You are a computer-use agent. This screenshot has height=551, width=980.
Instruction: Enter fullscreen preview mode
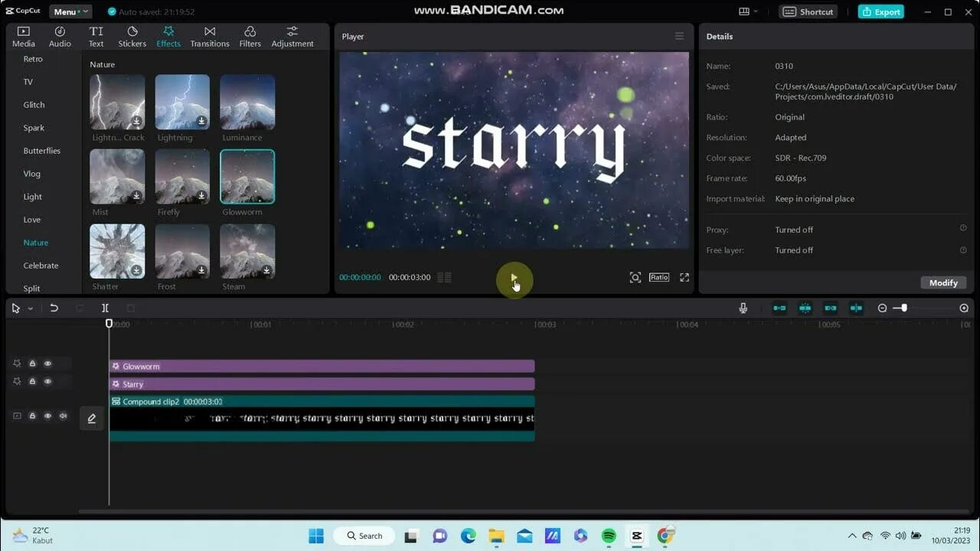pos(684,277)
